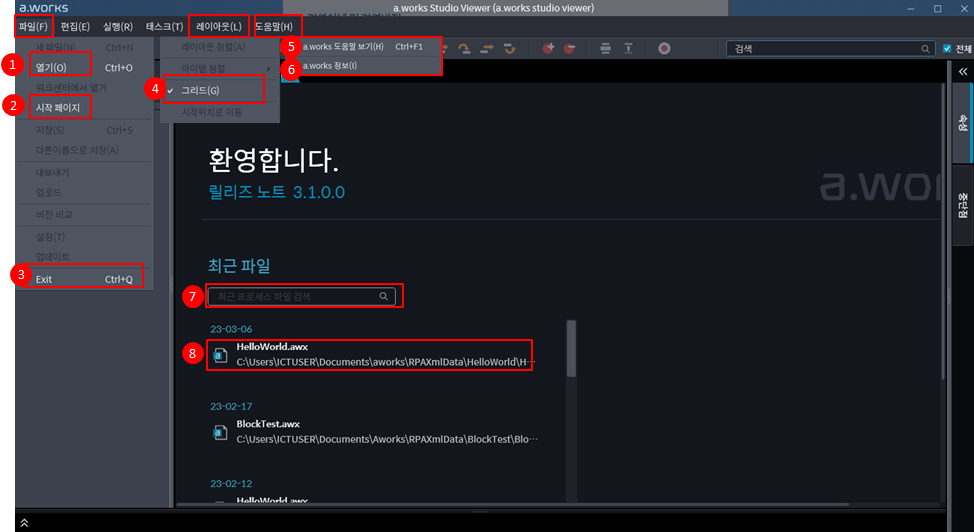This screenshot has width=974, height=532.
Task: Click the magnifier icon in top search box
Action: pyautogui.click(x=925, y=48)
